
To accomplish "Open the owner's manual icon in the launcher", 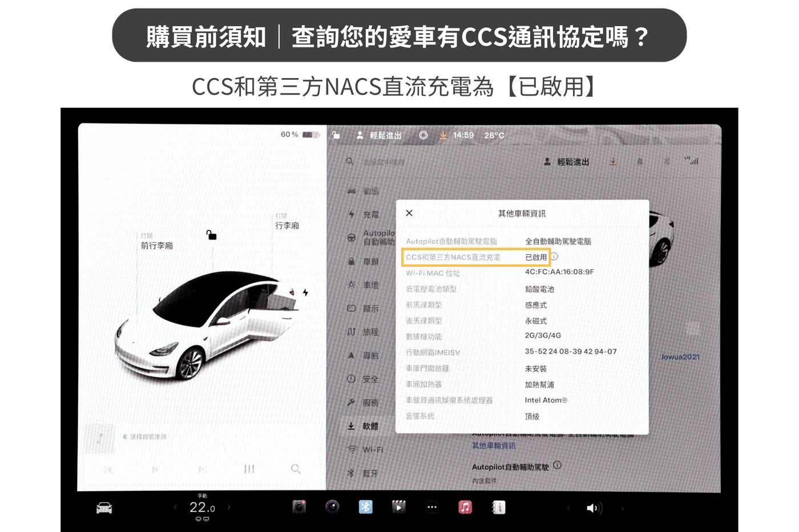I will [x=498, y=507].
